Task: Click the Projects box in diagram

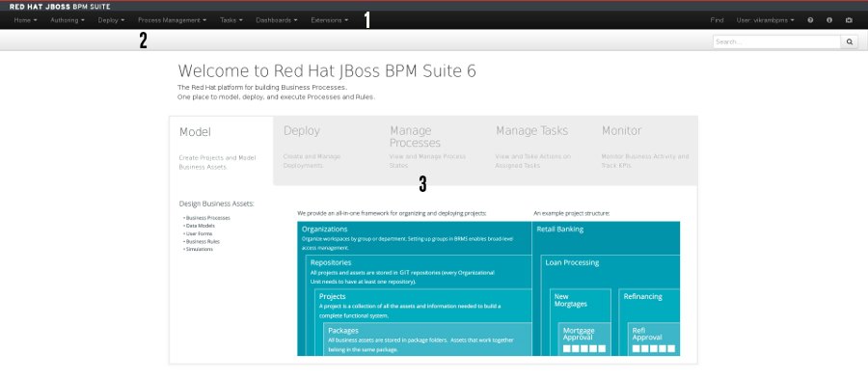Action: (423, 305)
